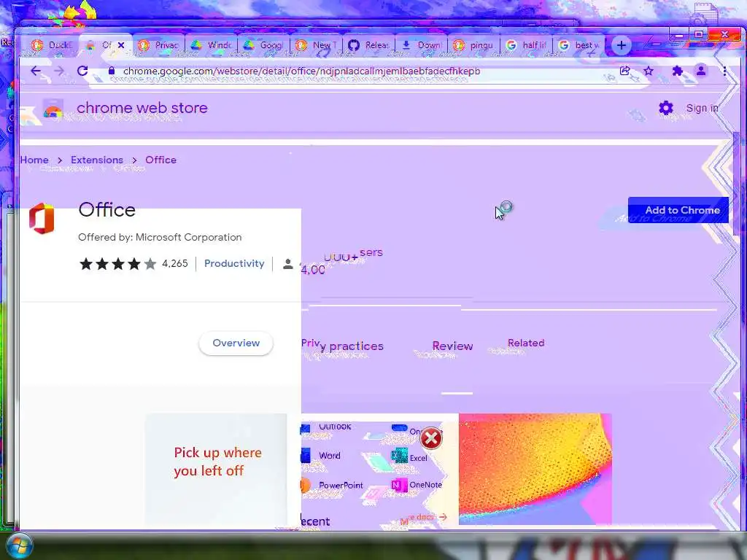Select the Overview section tab

[x=236, y=343]
